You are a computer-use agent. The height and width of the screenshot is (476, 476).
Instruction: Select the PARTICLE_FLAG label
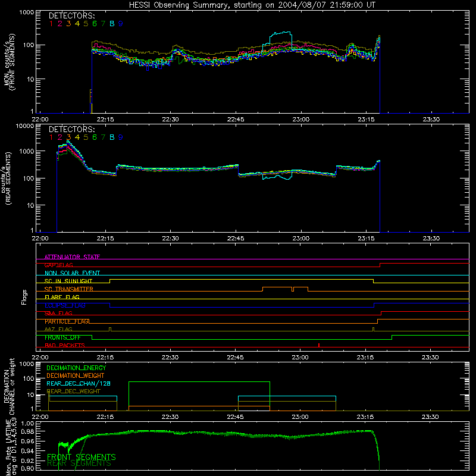coord(67,321)
